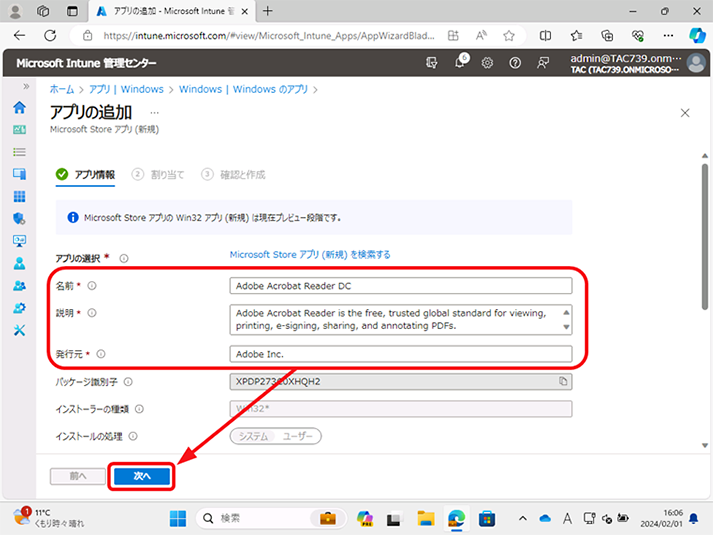Show info tooltip for 名前 field
Screen dimensions: 713x535
point(92,286)
